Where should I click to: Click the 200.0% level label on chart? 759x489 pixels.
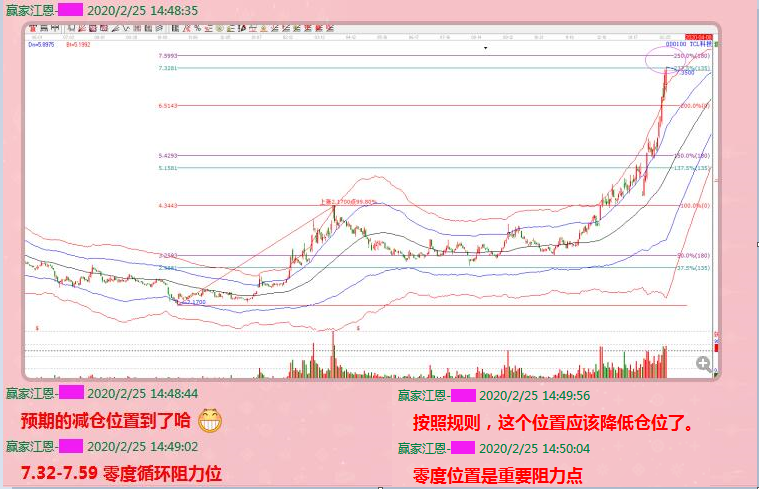[x=696, y=105]
